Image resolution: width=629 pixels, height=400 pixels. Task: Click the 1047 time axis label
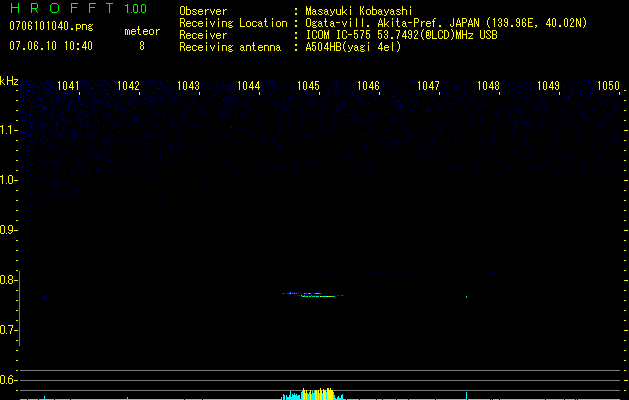[x=428, y=86]
